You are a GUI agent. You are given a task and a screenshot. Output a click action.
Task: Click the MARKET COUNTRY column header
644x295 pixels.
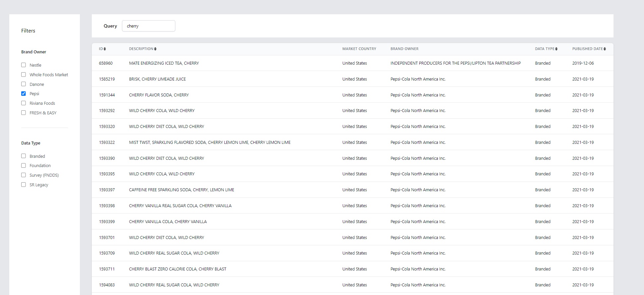[359, 49]
